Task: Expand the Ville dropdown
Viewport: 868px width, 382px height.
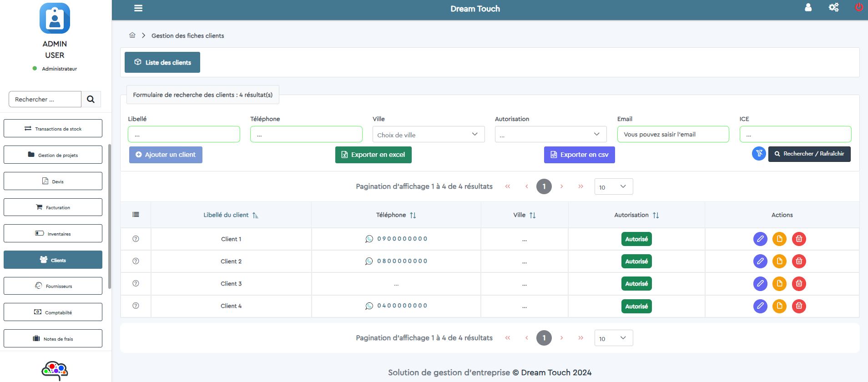Action: 429,134
